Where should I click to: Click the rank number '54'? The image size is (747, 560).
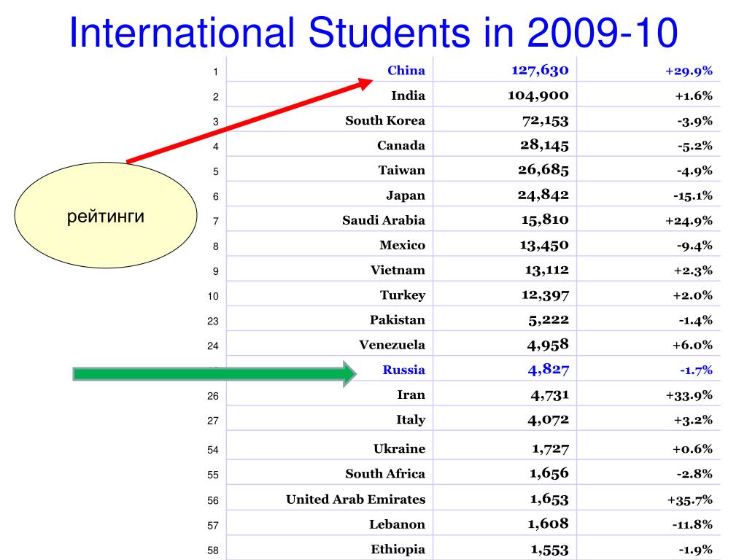pyautogui.click(x=213, y=451)
